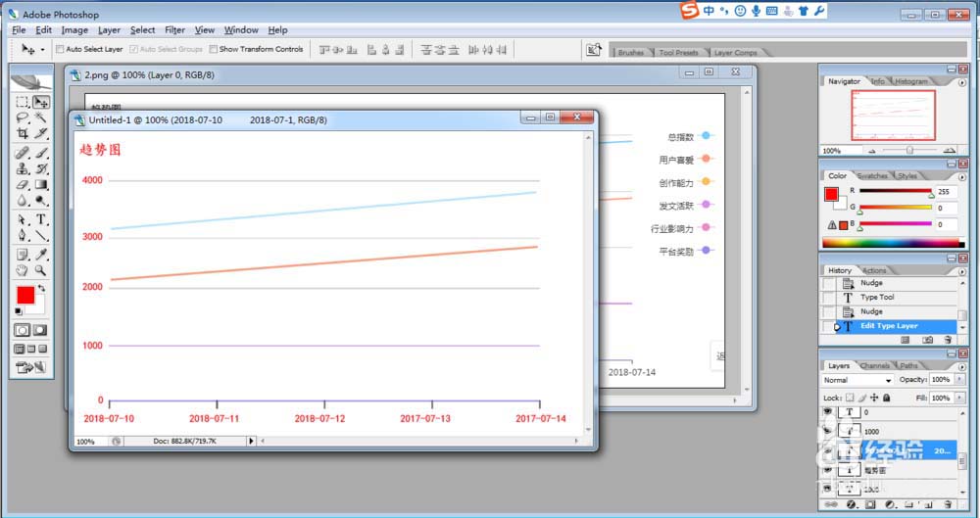Select the Crop tool
Image resolution: width=980 pixels, height=518 pixels.
click(x=22, y=133)
